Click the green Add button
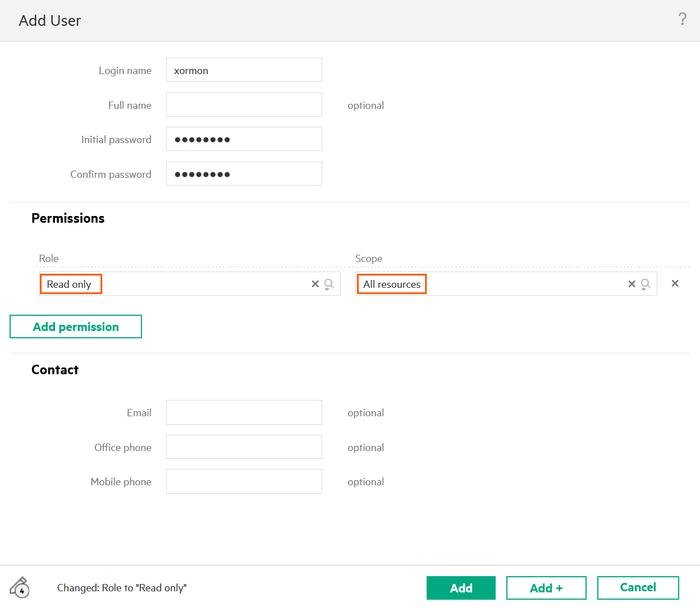Image resolution: width=700 pixels, height=607 pixels. click(461, 588)
